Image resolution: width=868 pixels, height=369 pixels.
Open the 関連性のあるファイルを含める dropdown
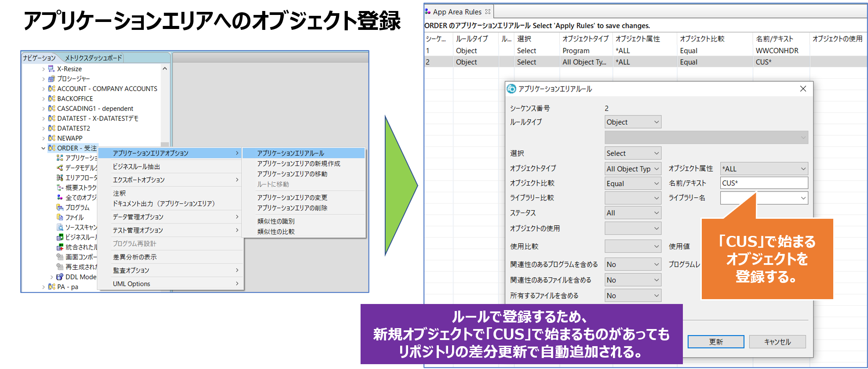pyautogui.click(x=633, y=280)
